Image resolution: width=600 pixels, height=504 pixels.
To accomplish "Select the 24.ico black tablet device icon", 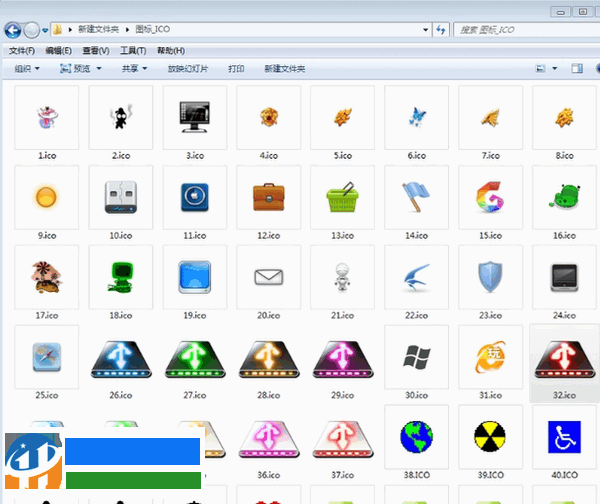I will 564,277.
